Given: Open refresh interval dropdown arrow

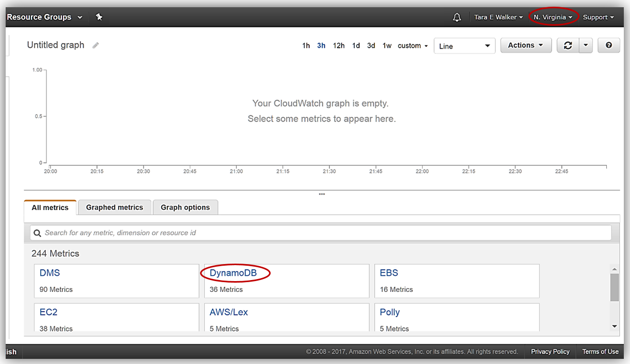Looking at the screenshot, I should click(x=585, y=45).
